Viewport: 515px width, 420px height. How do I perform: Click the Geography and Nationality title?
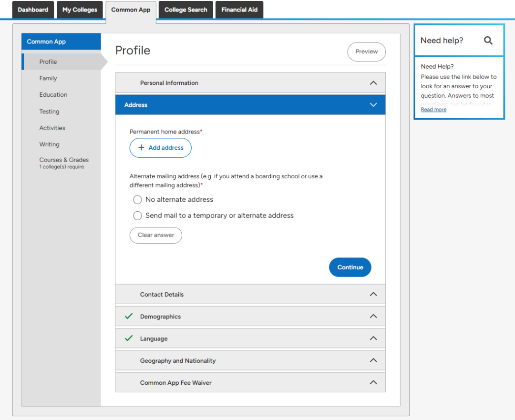178,360
